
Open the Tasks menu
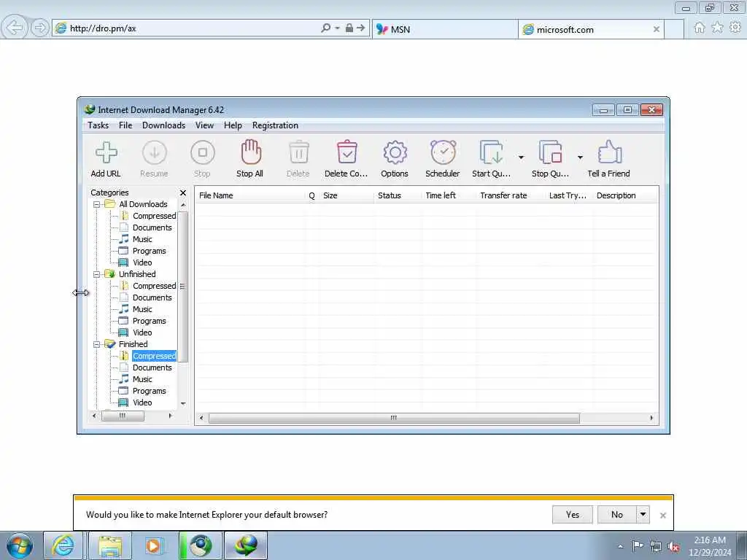(x=98, y=125)
